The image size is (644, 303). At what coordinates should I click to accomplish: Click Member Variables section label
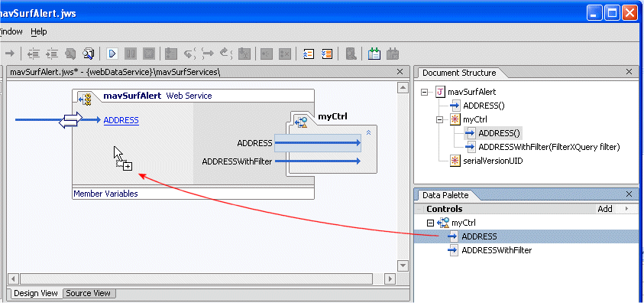[105, 194]
